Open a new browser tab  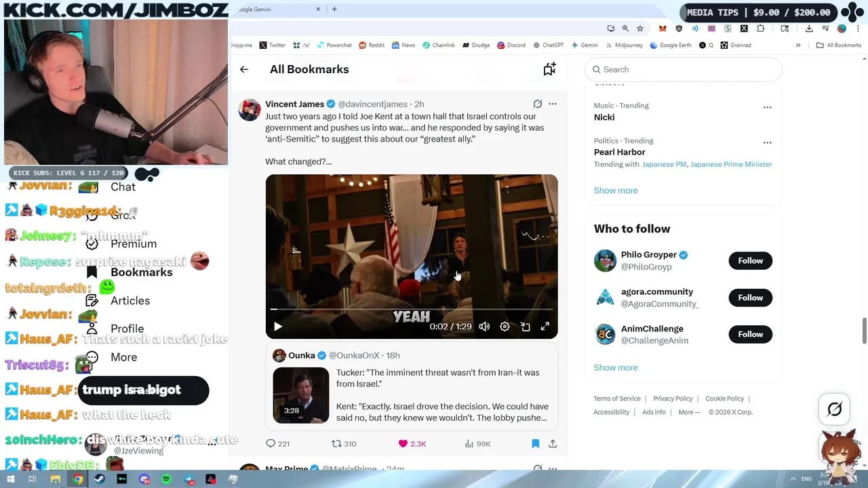pyautogui.click(x=334, y=9)
